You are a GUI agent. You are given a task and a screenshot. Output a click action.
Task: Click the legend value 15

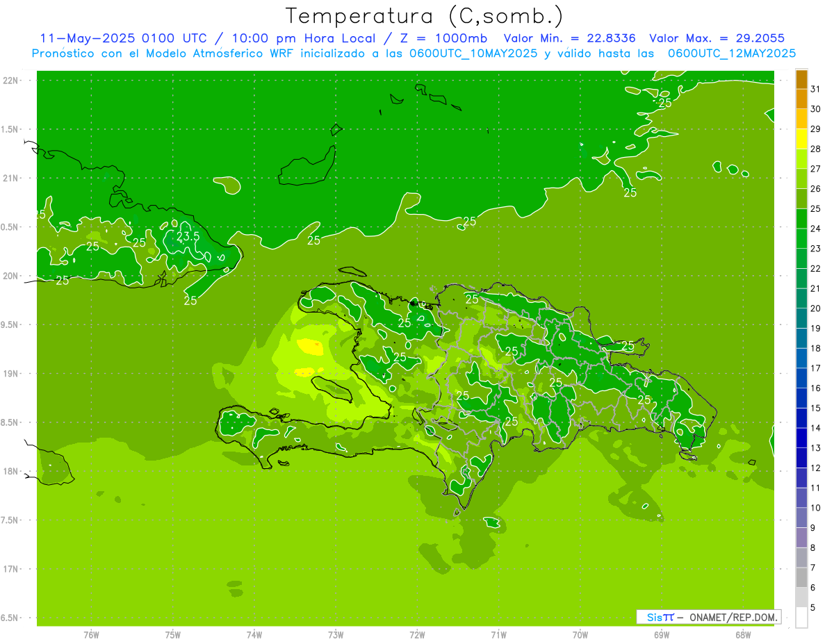point(815,408)
